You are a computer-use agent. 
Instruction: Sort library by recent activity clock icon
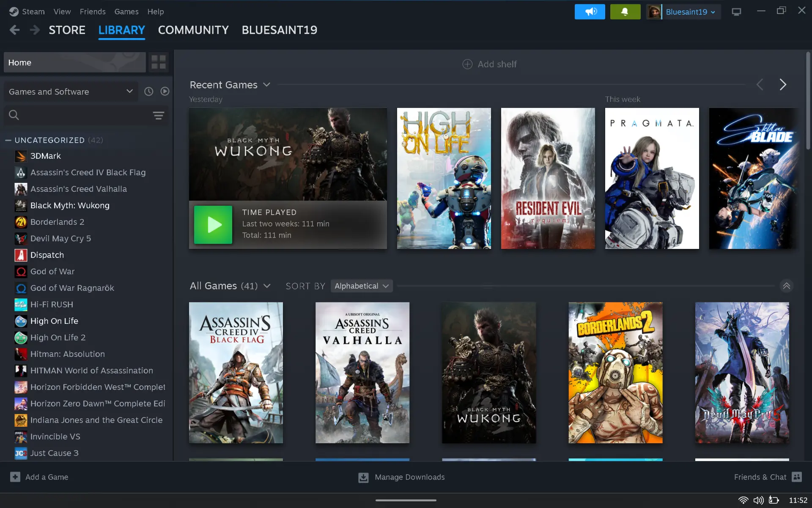(148, 91)
